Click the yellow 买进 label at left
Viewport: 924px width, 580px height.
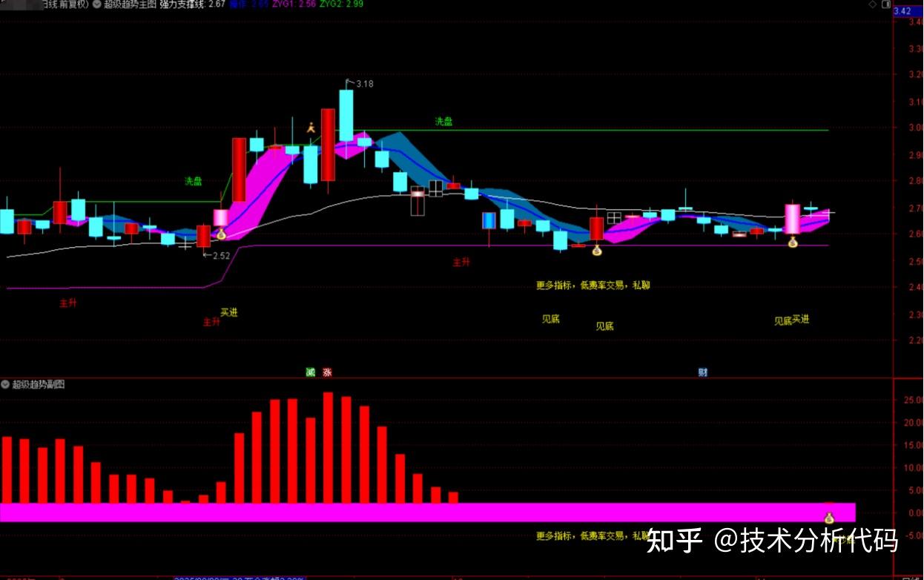(229, 312)
